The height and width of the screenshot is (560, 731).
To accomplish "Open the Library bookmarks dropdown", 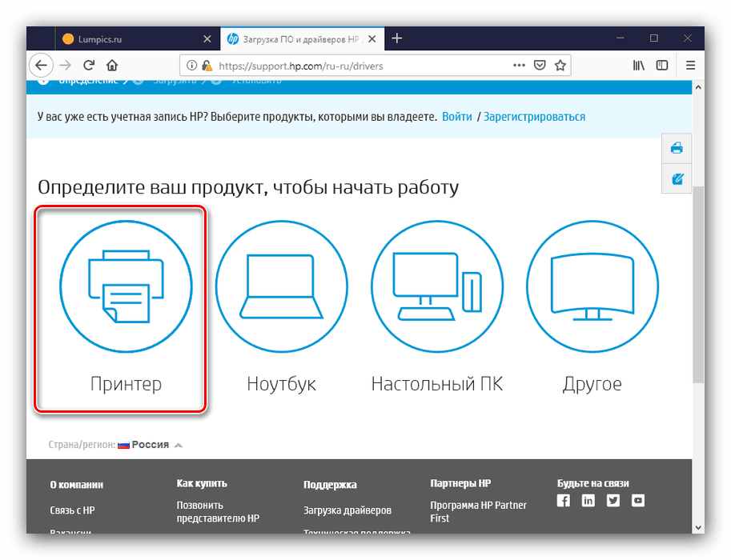I will click(x=638, y=65).
